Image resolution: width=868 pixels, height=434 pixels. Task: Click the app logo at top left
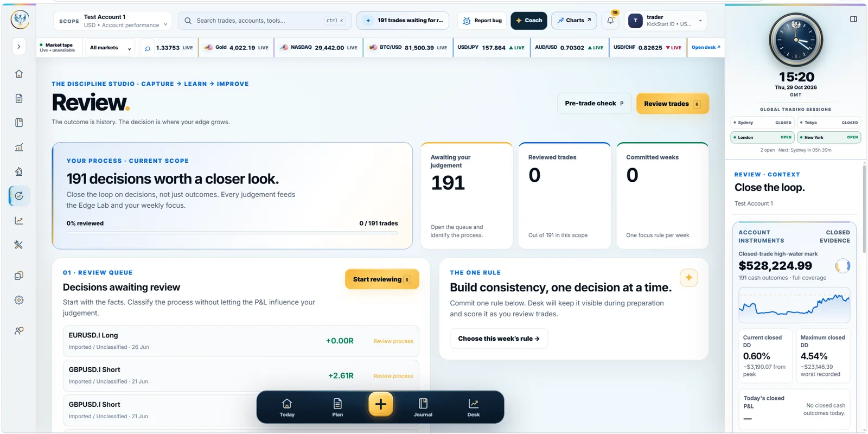20,20
